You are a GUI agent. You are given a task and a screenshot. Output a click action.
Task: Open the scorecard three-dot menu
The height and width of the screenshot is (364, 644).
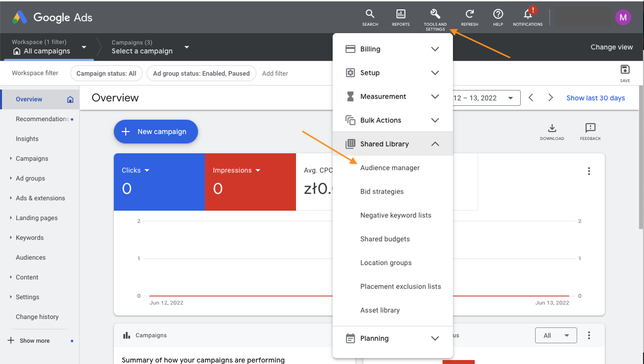[589, 171]
